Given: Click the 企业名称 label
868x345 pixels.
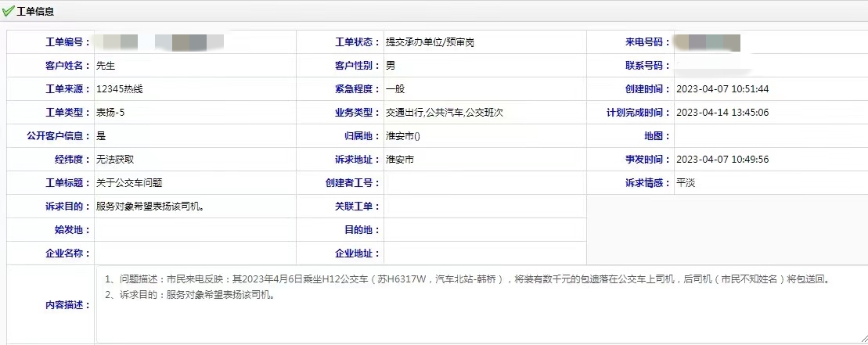Looking at the screenshot, I should (x=67, y=253).
